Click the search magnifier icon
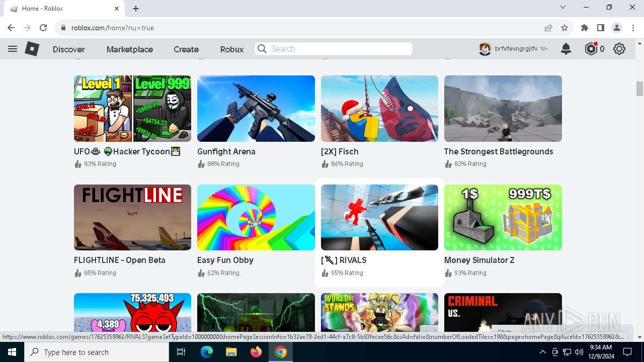This screenshot has width=644, height=362. click(x=262, y=49)
